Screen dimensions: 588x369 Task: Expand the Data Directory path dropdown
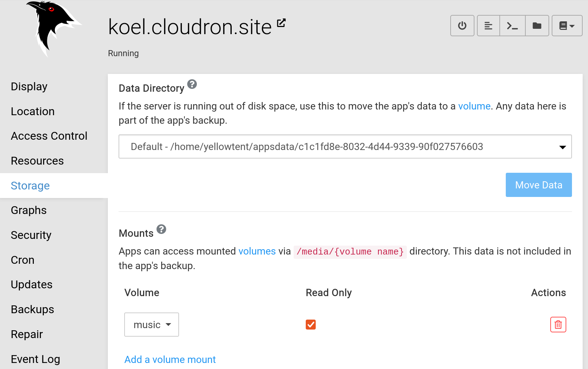click(345, 146)
